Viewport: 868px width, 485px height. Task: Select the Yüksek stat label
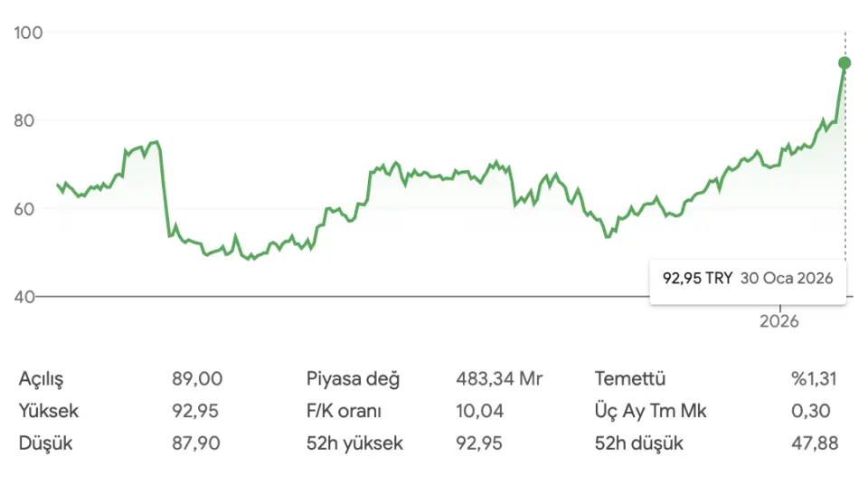click(x=49, y=411)
